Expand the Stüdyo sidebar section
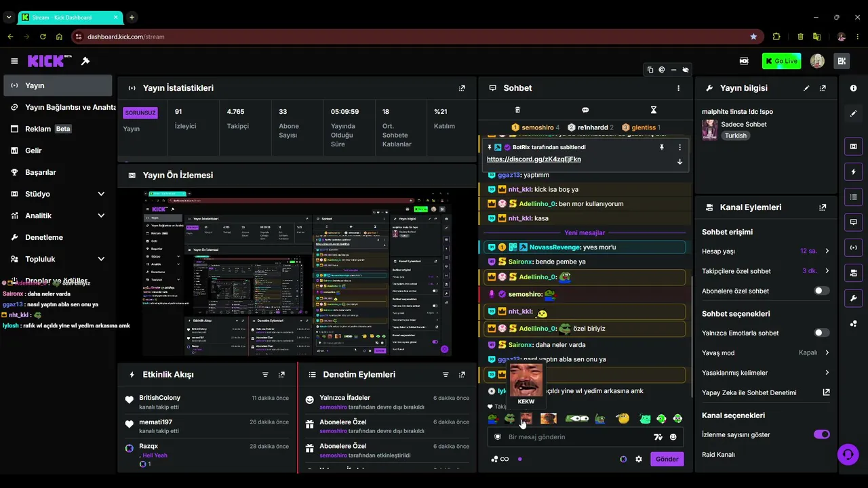Image resolution: width=868 pixels, height=488 pixels. [101, 194]
